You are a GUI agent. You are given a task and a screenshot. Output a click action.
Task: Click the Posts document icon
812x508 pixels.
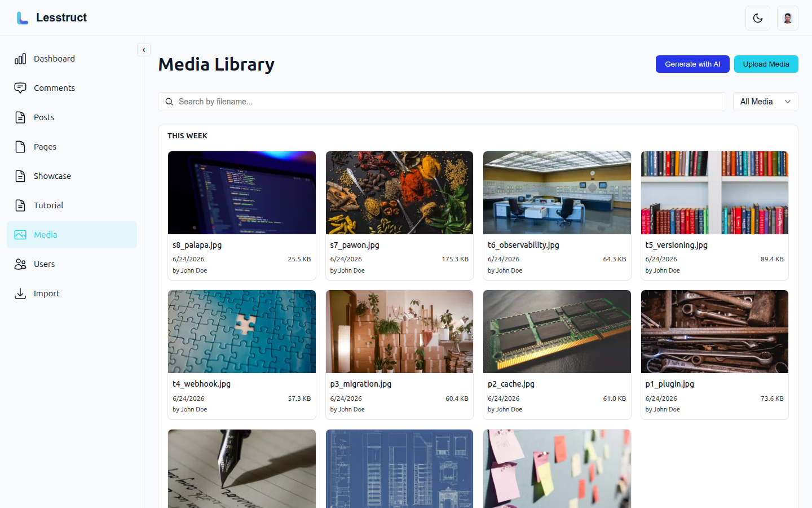pos(20,117)
